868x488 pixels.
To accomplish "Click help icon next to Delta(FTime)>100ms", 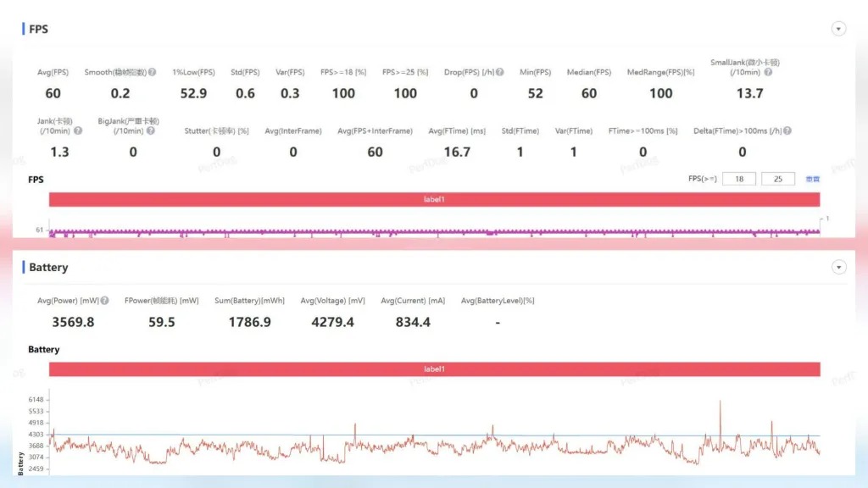I will pyautogui.click(x=787, y=131).
